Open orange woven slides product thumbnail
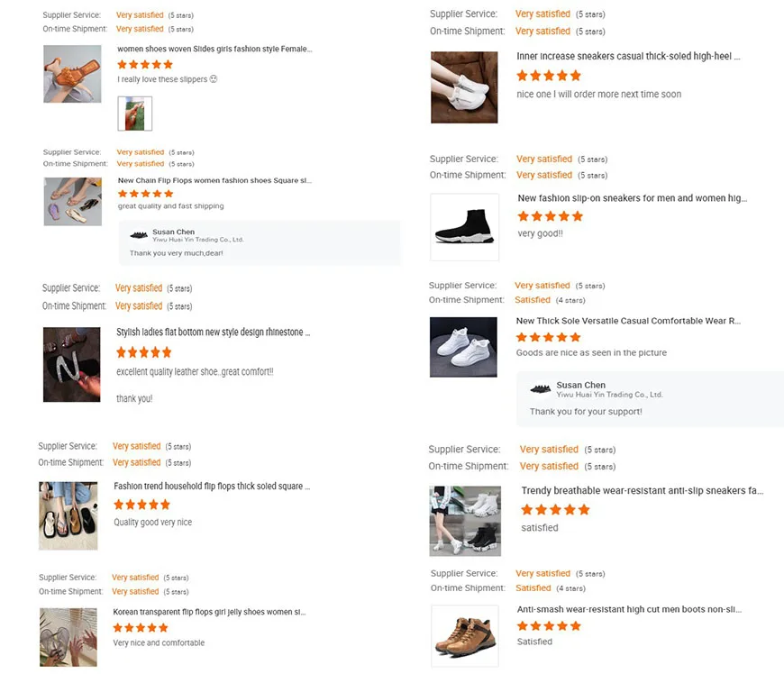Image resolution: width=784 pixels, height=683 pixels. (72, 74)
